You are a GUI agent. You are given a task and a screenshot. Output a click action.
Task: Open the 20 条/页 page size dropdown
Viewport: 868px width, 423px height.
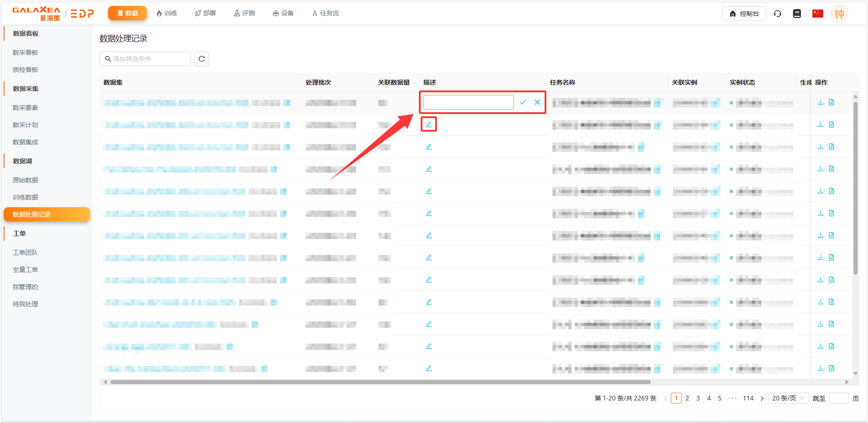pyautogui.click(x=788, y=398)
